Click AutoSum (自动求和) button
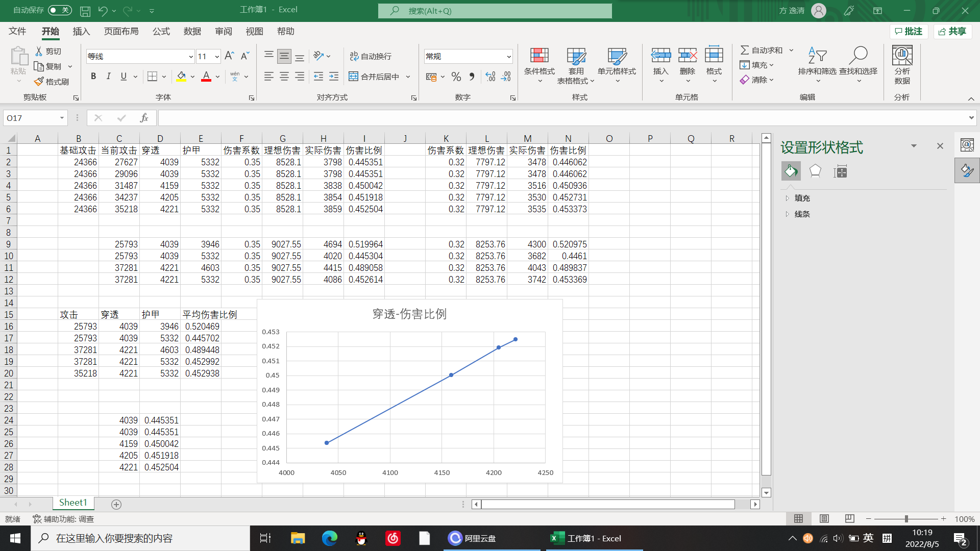The height and width of the screenshot is (551, 980). (762, 50)
